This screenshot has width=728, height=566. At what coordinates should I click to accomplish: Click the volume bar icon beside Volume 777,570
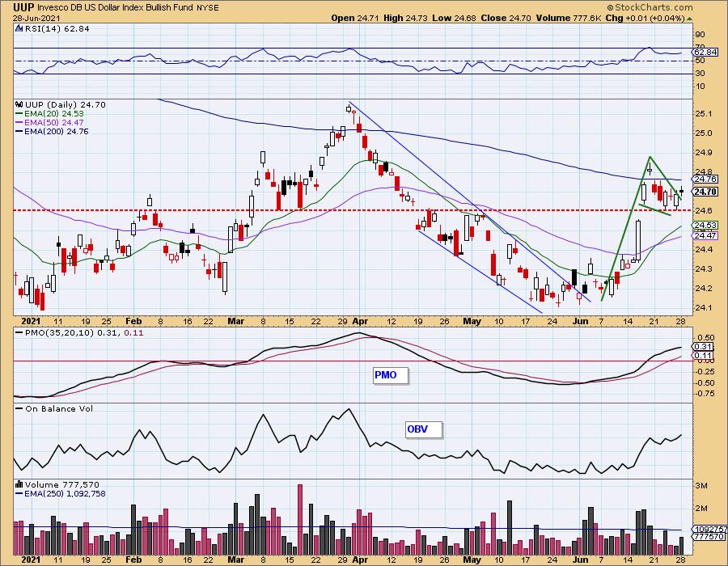pos(19,484)
